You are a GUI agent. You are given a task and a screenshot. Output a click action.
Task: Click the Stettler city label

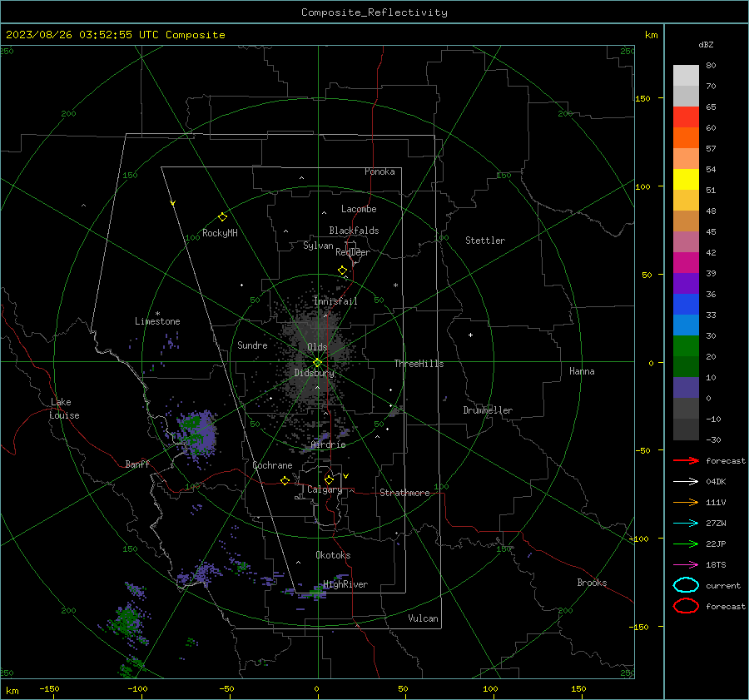485,241
